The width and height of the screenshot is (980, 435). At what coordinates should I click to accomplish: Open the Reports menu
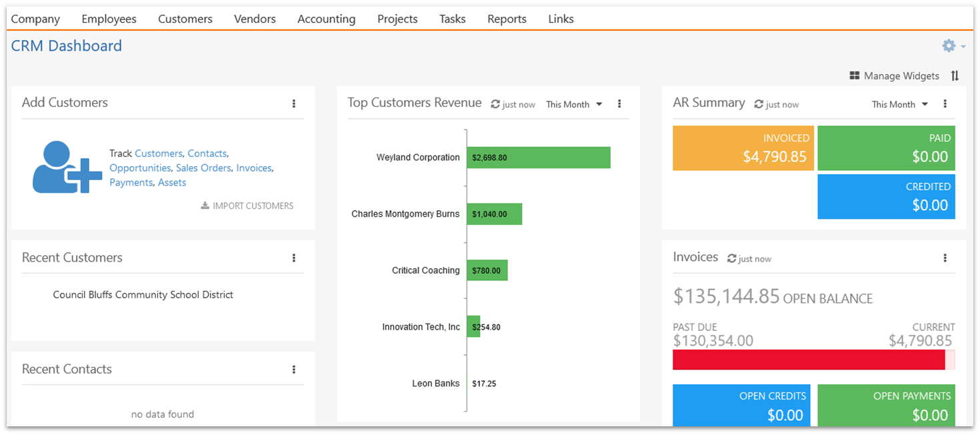507,19
